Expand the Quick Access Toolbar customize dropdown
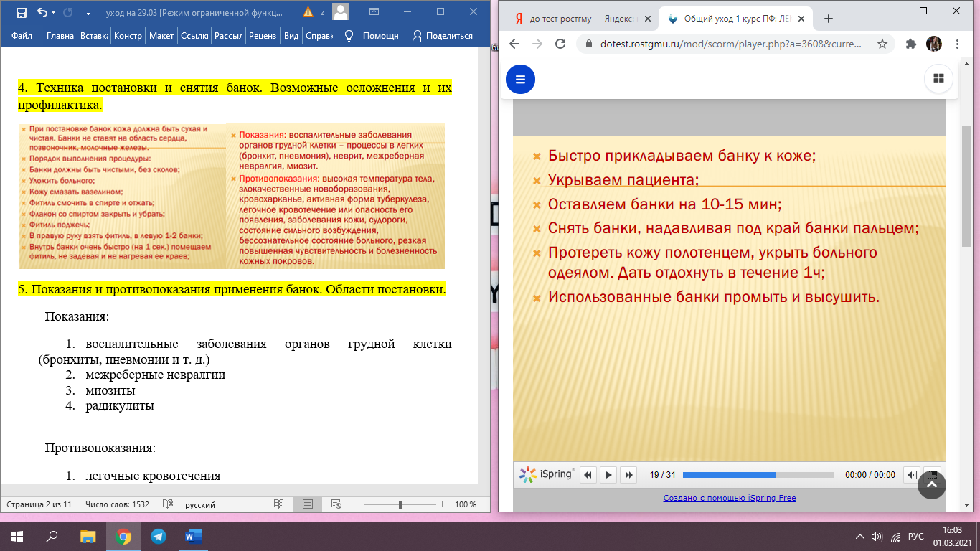Image resolution: width=980 pixels, height=551 pixels. pyautogui.click(x=88, y=12)
